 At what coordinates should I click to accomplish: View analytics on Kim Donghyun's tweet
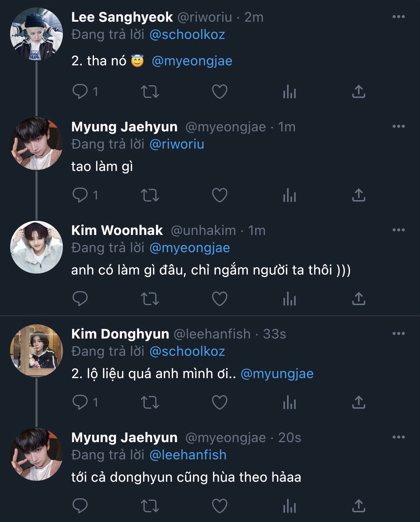click(x=289, y=403)
